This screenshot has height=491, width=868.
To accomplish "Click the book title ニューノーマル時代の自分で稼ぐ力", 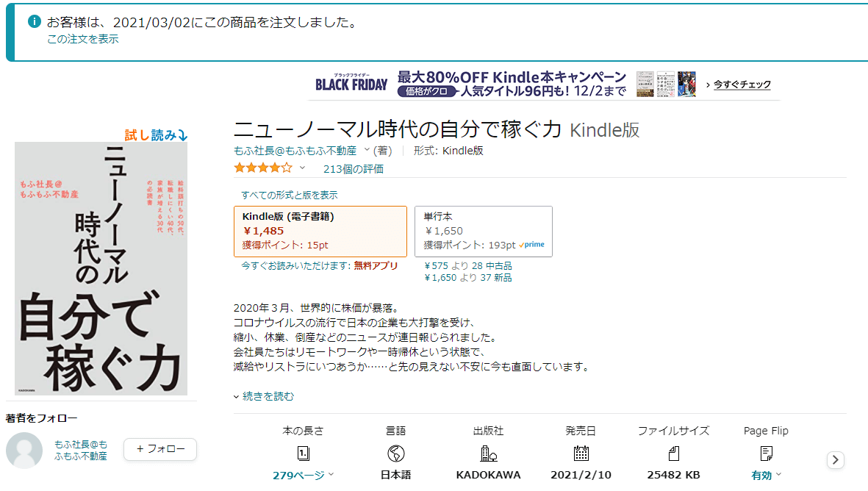I will pyautogui.click(x=398, y=129).
